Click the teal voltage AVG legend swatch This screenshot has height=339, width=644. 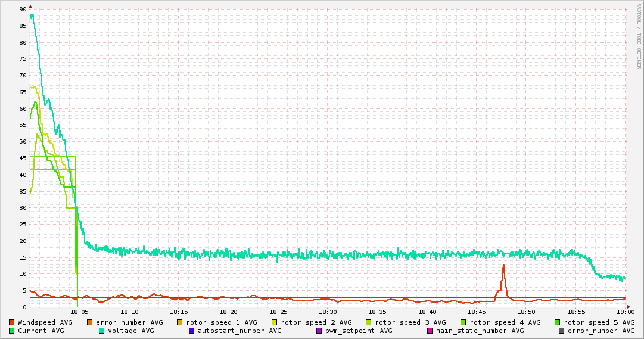102,331
